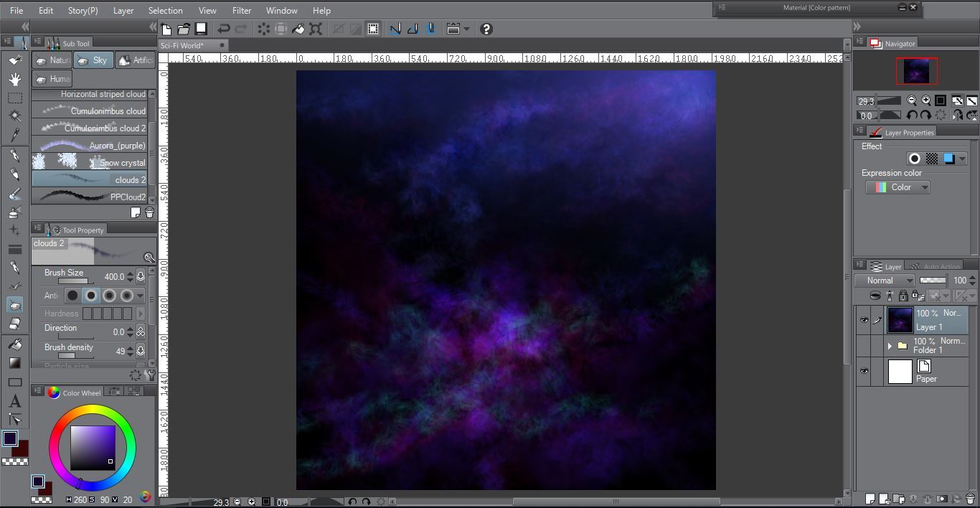This screenshot has width=980, height=508.
Task: Toggle Folder 1 visibility box
Action: coord(864,346)
